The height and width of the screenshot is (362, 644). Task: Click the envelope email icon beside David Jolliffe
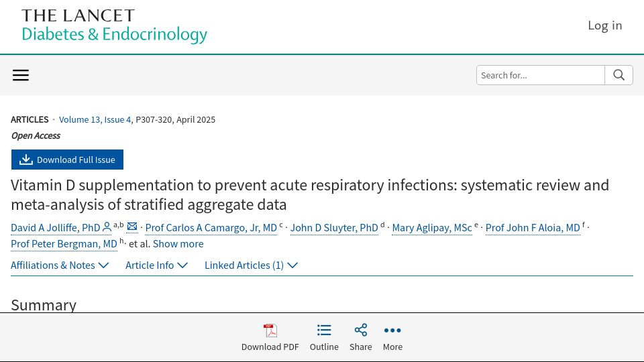point(132,227)
